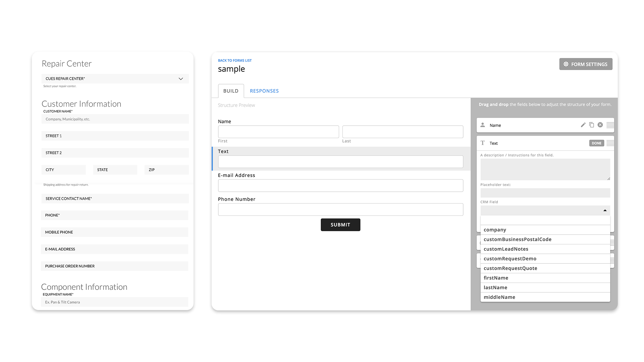Switch to the Responses tab
Viewport: 644px width, 362px height.
264,91
